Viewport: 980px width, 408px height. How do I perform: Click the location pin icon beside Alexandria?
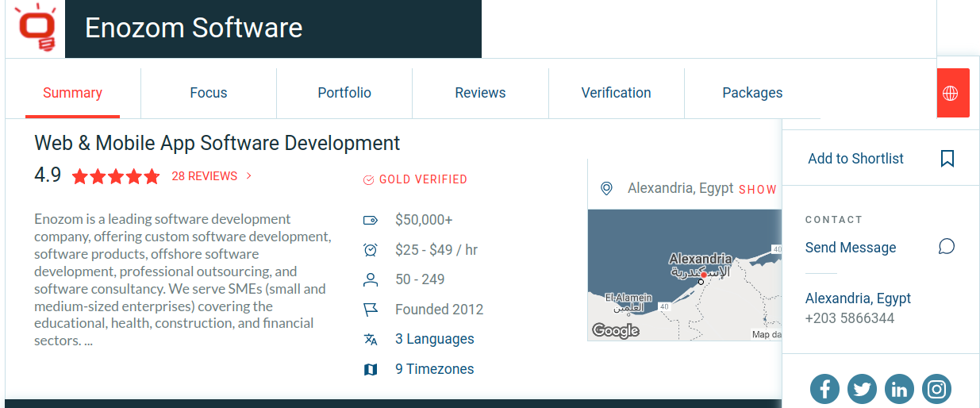[x=606, y=189]
